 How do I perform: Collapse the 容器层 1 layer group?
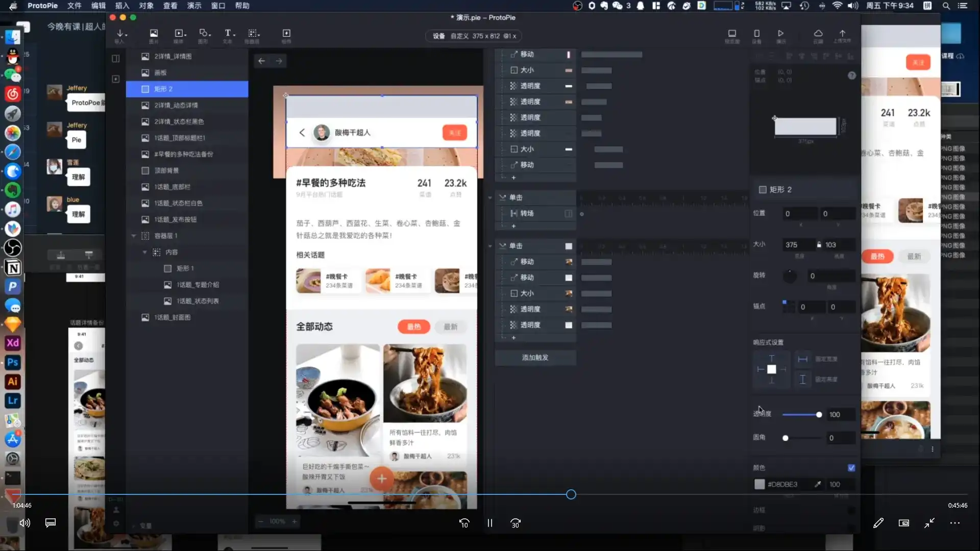point(134,236)
